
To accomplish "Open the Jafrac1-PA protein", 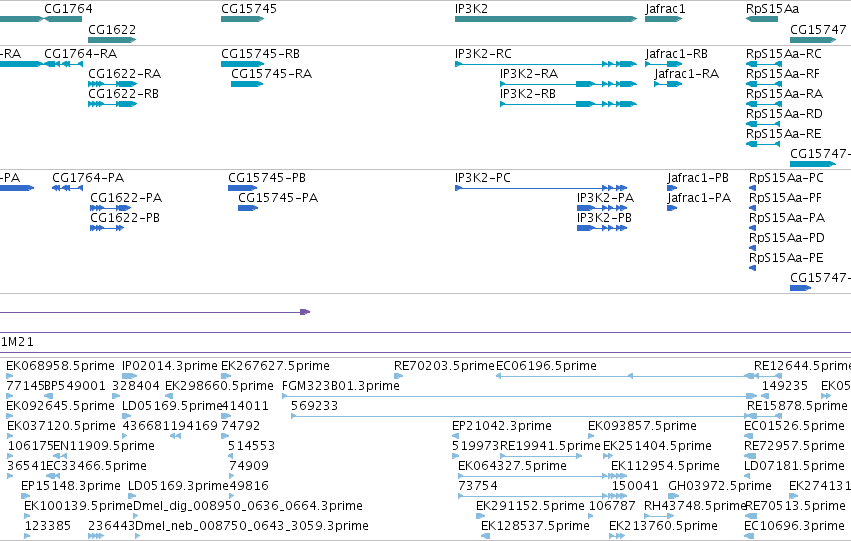I will (x=699, y=198).
